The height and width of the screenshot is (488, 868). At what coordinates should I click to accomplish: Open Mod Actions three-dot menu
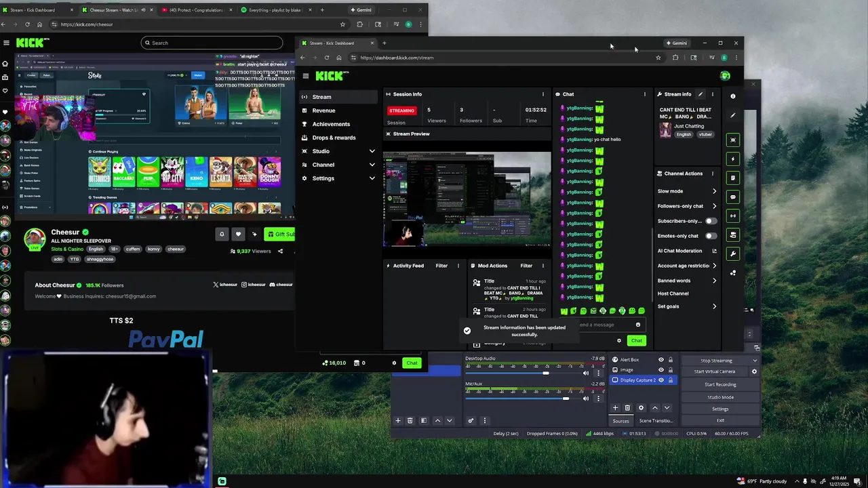pos(542,266)
